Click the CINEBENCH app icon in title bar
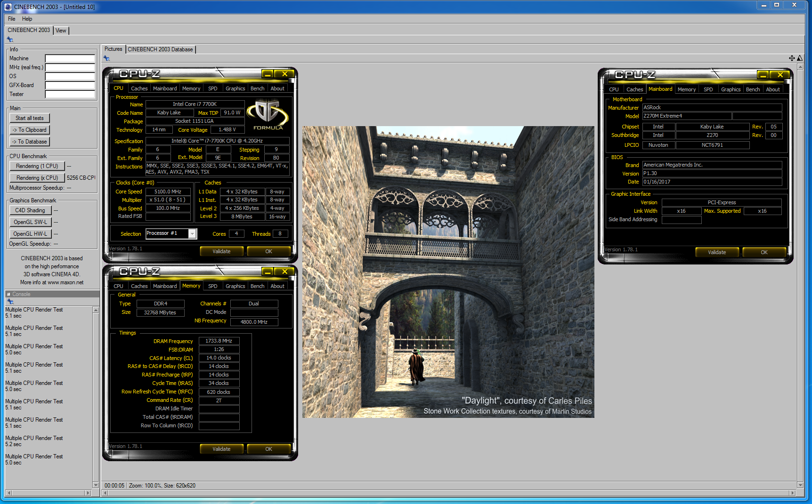Image resolution: width=812 pixels, height=504 pixels. [8, 7]
